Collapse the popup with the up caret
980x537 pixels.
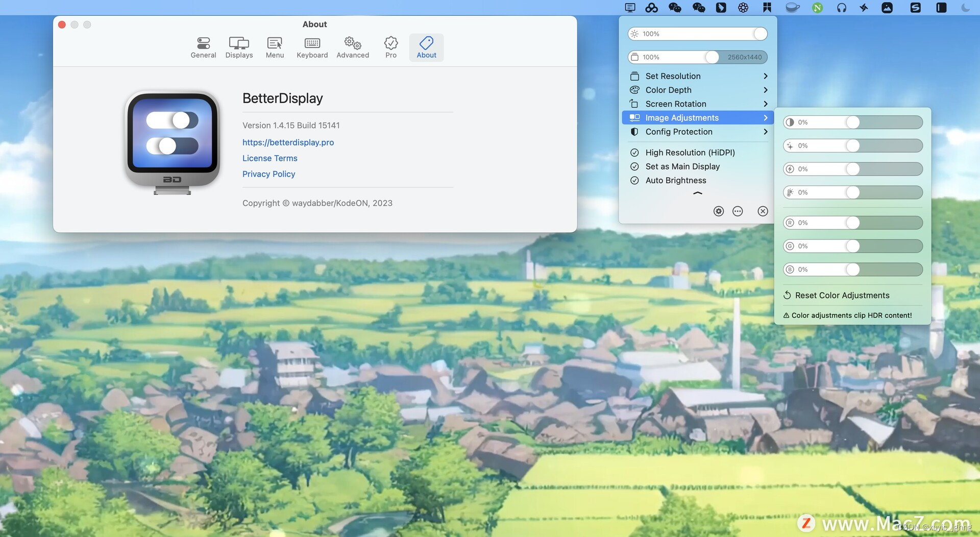[698, 193]
